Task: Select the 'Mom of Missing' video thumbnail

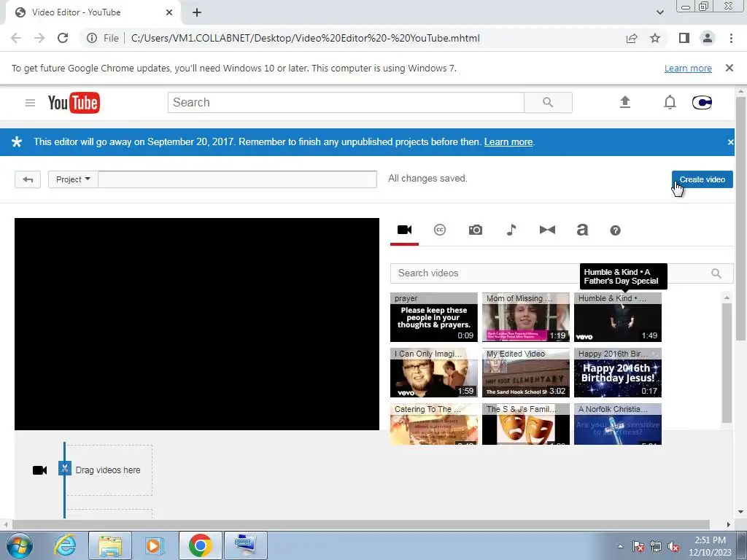Action: click(525, 317)
